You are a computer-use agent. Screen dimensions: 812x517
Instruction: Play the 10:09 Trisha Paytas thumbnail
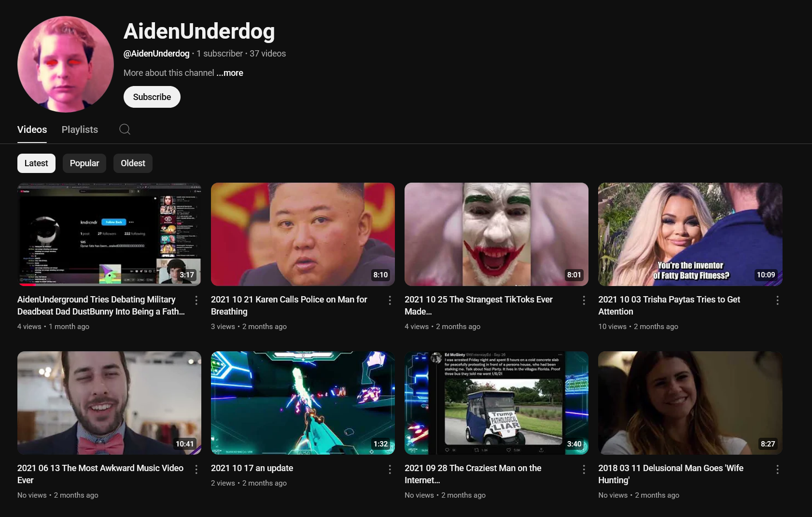coord(690,234)
